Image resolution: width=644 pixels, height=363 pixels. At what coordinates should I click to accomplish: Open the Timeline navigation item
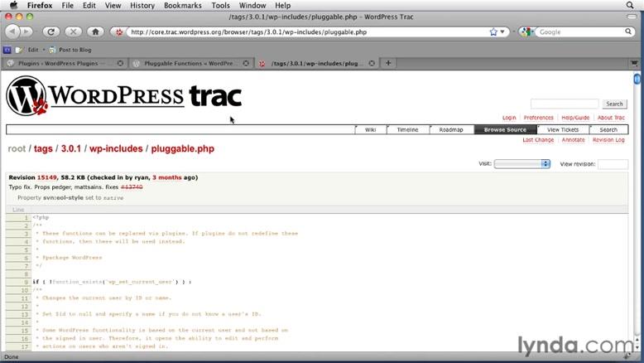407,129
